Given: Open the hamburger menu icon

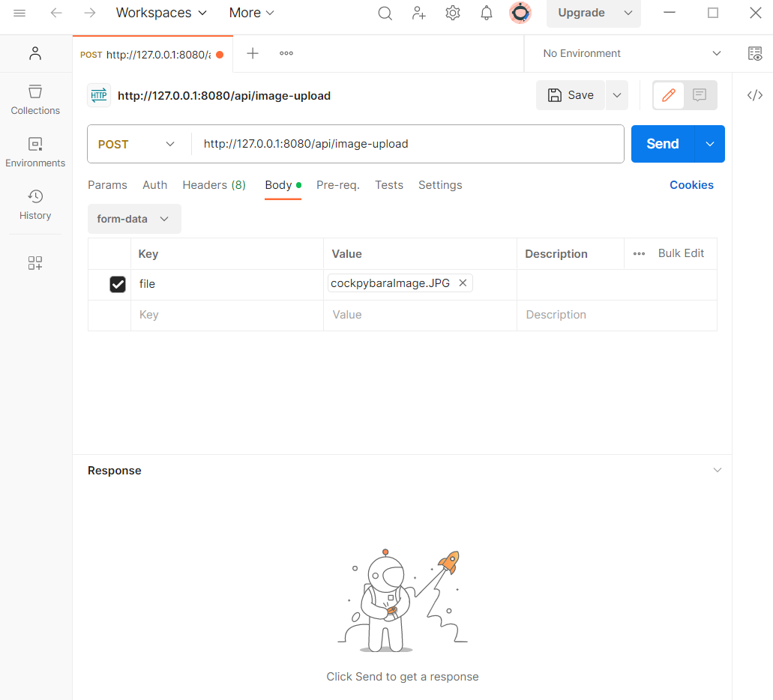Looking at the screenshot, I should pyautogui.click(x=19, y=13).
